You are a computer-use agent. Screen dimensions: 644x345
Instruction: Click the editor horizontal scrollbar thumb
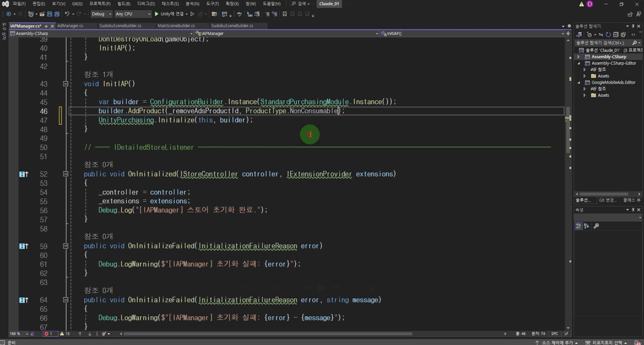(x=268, y=334)
